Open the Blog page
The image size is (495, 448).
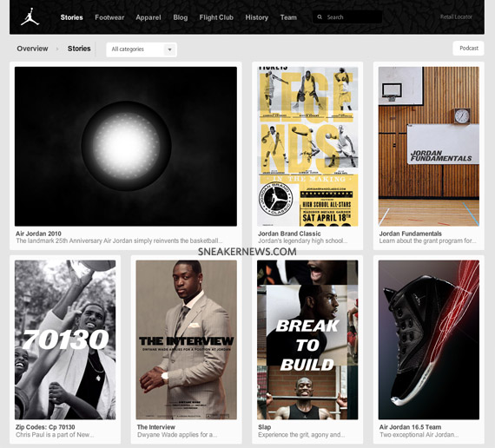tap(181, 17)
